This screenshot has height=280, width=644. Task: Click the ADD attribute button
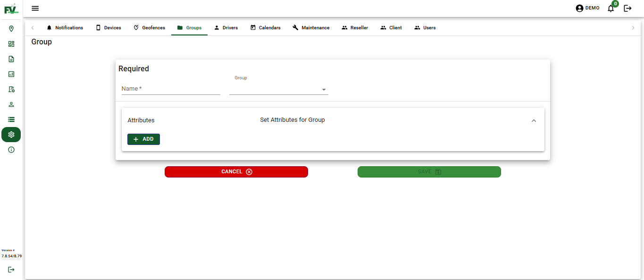pyautogui.click(x=143, y=139)
